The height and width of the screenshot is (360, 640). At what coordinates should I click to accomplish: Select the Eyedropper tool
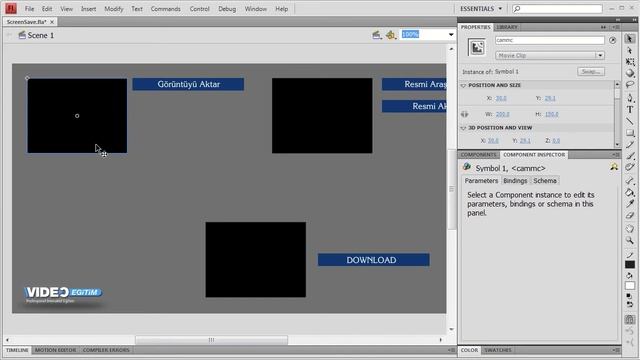(x=630, y=204)
